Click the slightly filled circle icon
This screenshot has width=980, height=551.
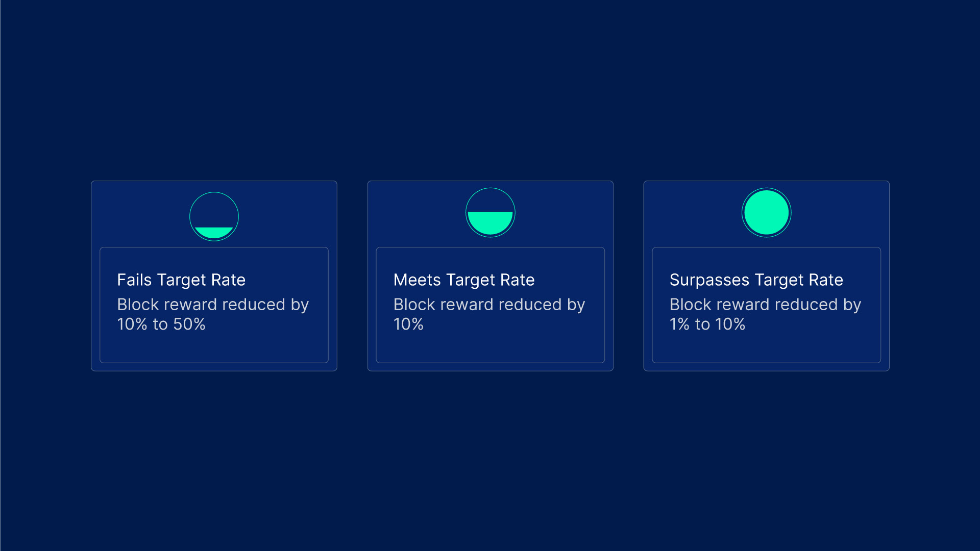214,216
